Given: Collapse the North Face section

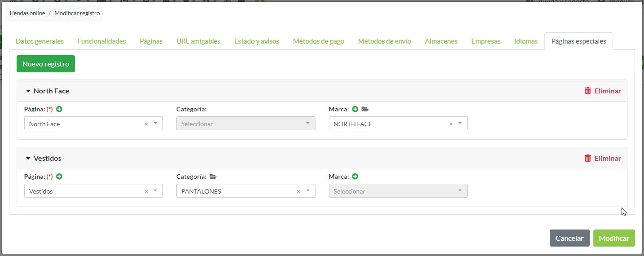Looking at the screenshot, I should pyautogui.click(x=28, y=91).
